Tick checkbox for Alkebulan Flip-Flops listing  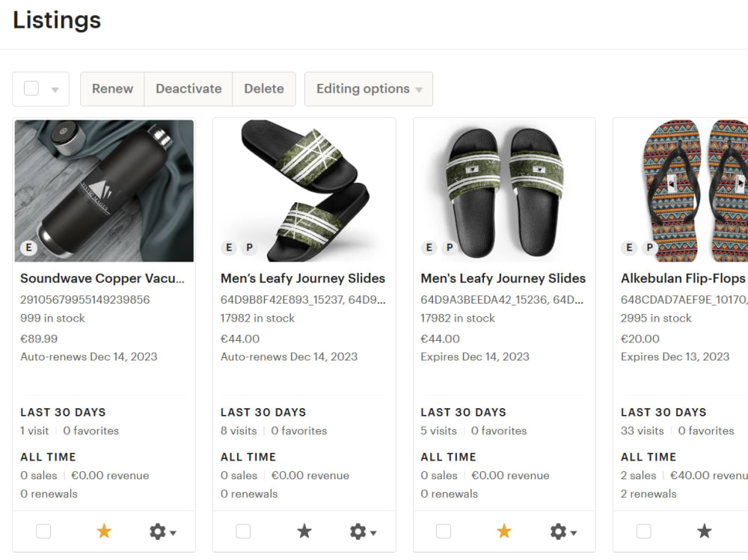coord(643,531)
